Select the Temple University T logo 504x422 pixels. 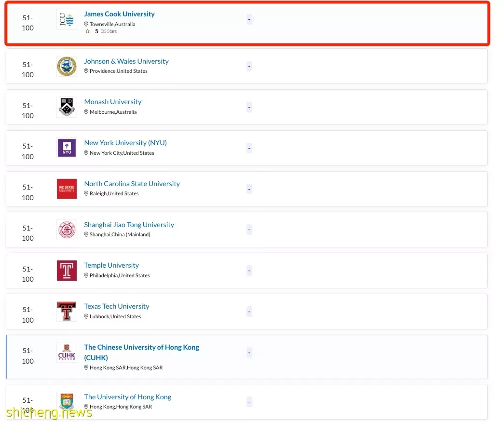click(x=67, y=271)
